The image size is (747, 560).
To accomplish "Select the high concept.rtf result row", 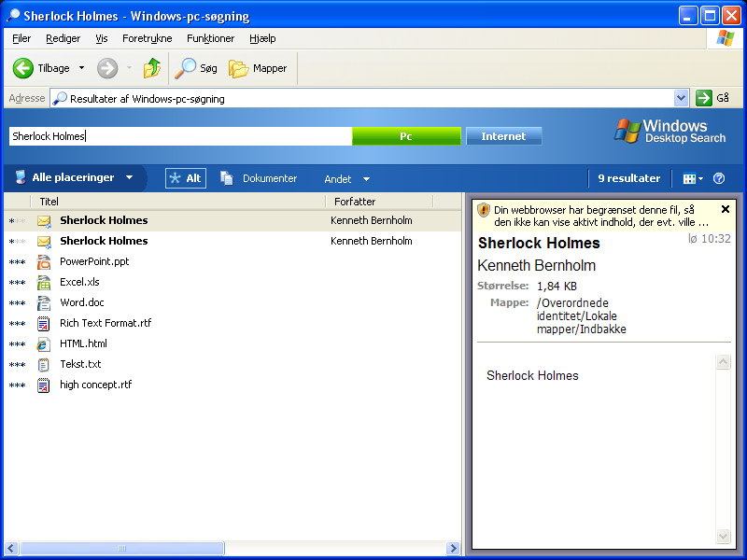I will (x=233, y=385).
